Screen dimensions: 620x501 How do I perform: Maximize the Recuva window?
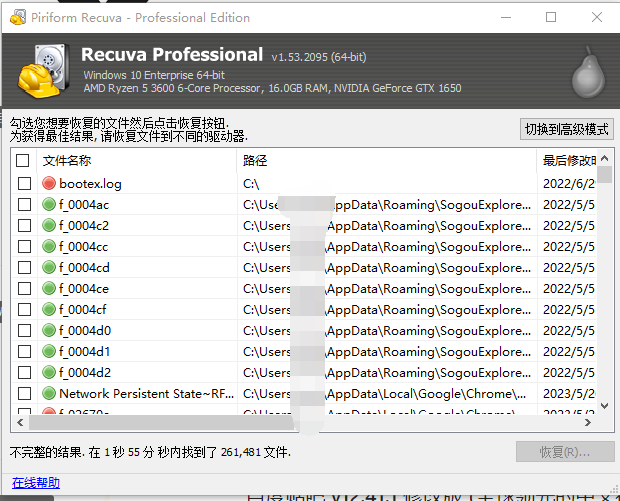(551, 17)
